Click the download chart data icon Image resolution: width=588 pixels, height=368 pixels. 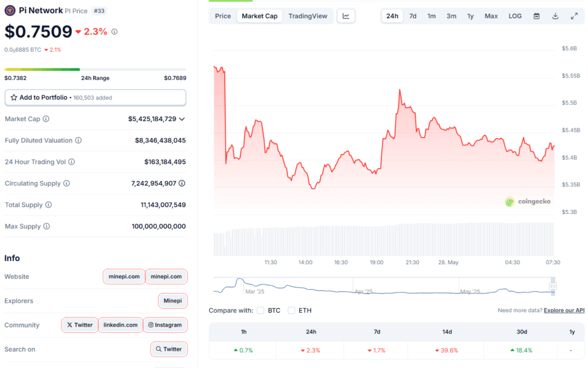pos(555,16)
